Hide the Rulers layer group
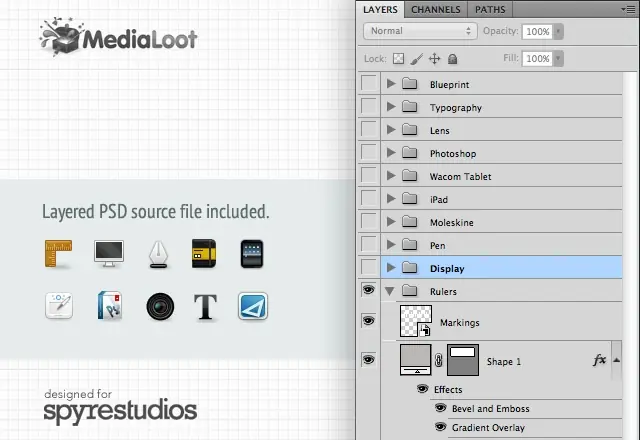Screen dimensions: 640x440 coord(369,290)
